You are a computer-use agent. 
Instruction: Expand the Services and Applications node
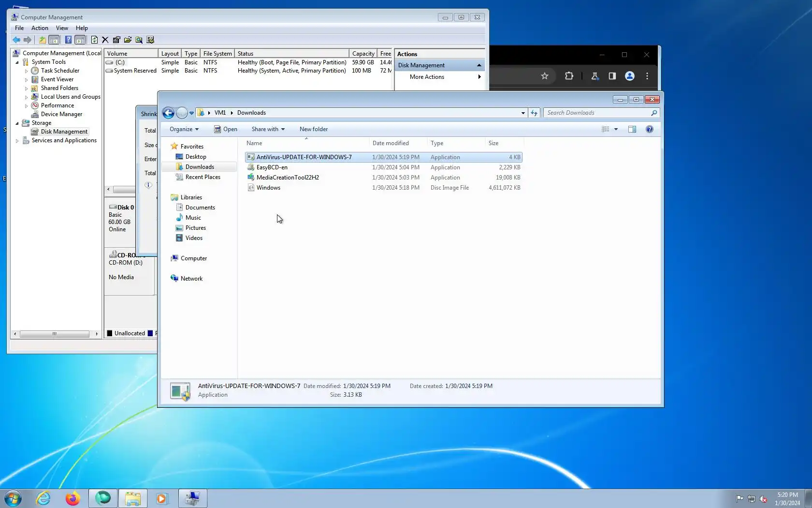coord(17,141)
